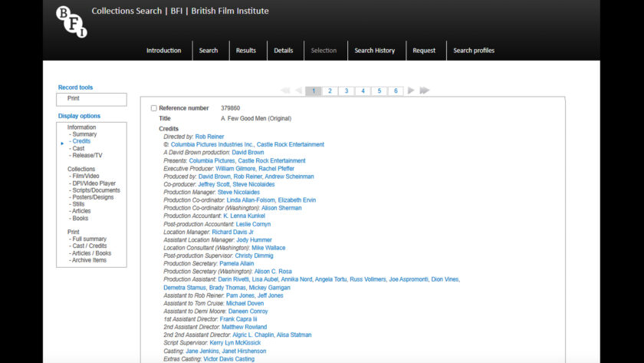Show the Summary display option

point(84,134)
